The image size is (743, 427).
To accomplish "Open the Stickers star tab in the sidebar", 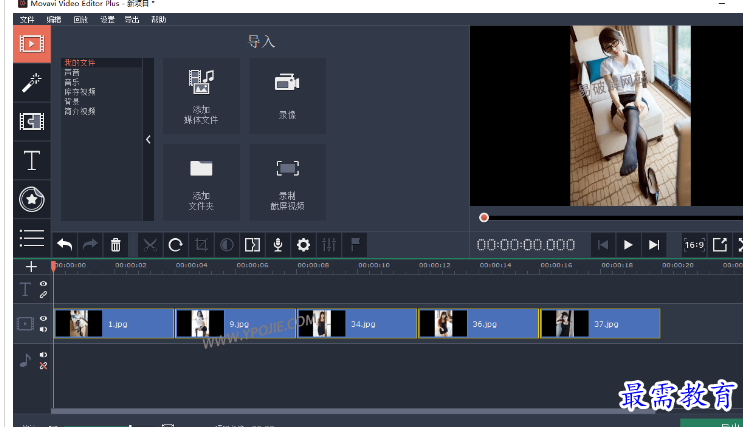I will [32, 199].
